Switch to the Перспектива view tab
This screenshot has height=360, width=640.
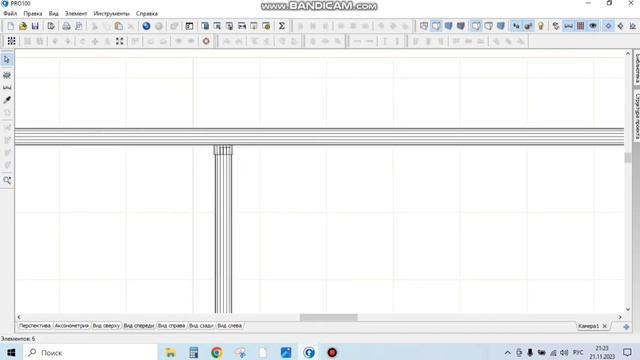[x=35, y=326]
